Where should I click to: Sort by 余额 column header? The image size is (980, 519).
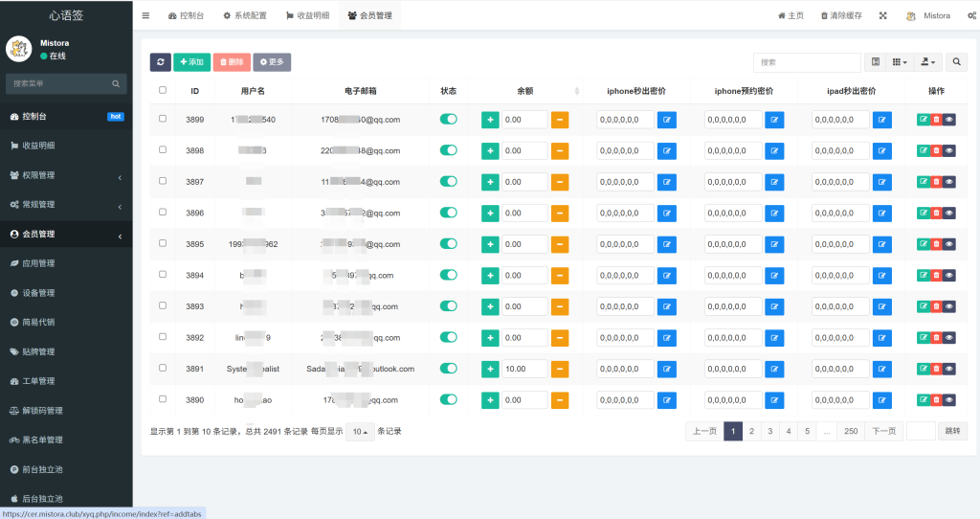(x=525, y=91)
